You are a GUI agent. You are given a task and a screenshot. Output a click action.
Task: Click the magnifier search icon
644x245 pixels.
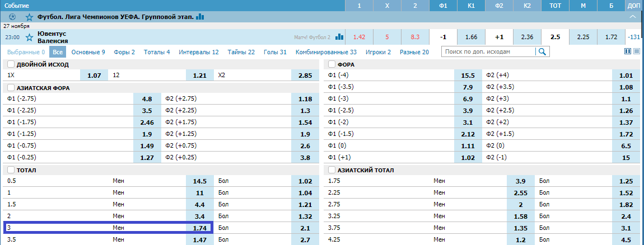click(543, 51)
